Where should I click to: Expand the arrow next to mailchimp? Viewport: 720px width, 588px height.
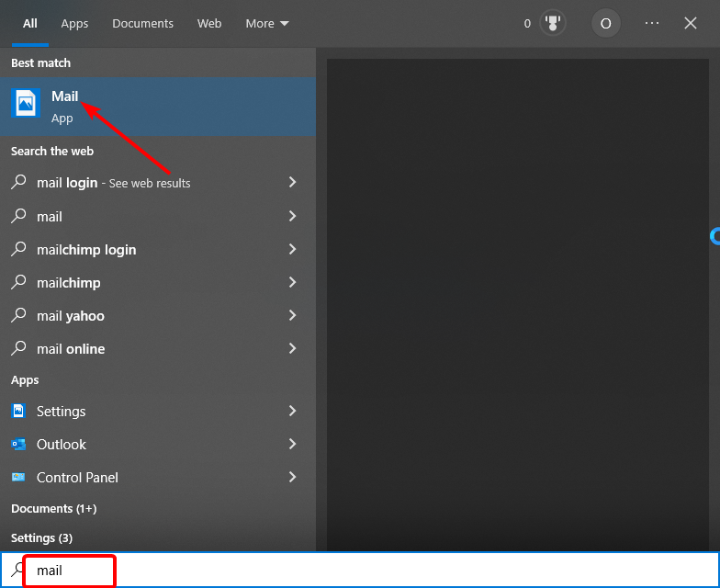point(292,282)
